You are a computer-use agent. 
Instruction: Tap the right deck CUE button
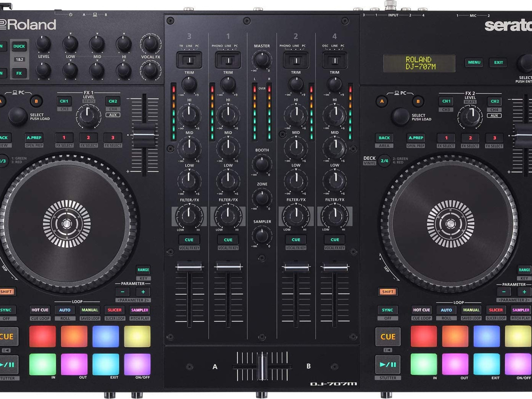pyautogui.click(x=388, y=337)
